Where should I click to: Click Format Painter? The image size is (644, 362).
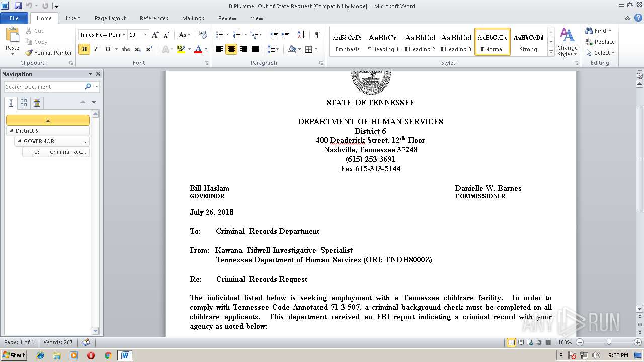(48, 53)
